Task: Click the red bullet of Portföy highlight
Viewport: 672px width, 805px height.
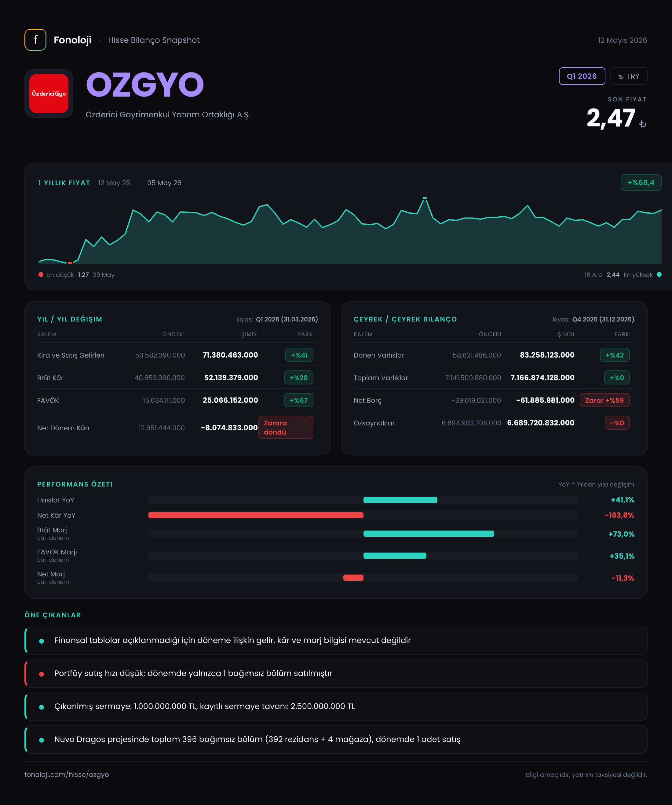Action: point(41,674)
